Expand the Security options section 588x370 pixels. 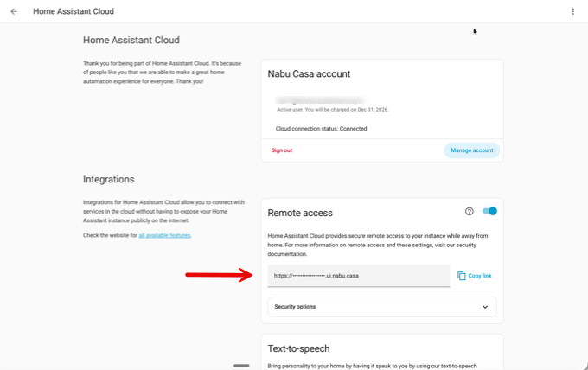tap(382, 307)
